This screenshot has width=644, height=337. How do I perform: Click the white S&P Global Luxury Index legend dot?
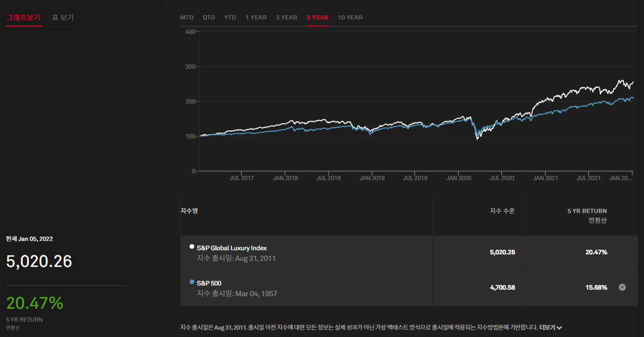coord(192,246)
